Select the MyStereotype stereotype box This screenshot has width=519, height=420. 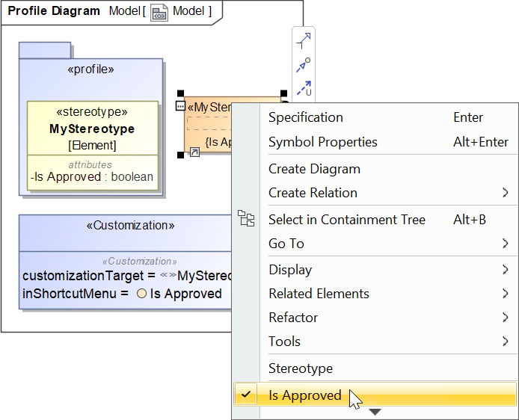click(x=92, y=129)
